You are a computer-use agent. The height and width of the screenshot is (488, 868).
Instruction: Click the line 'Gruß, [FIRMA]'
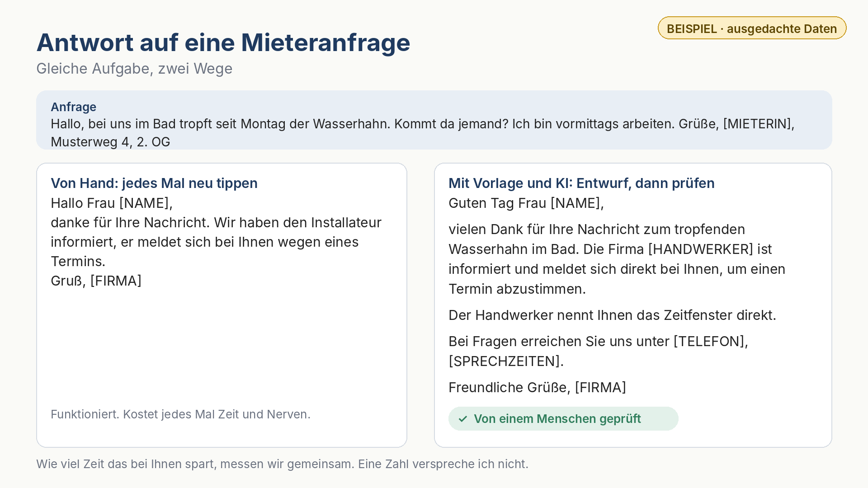96,281
